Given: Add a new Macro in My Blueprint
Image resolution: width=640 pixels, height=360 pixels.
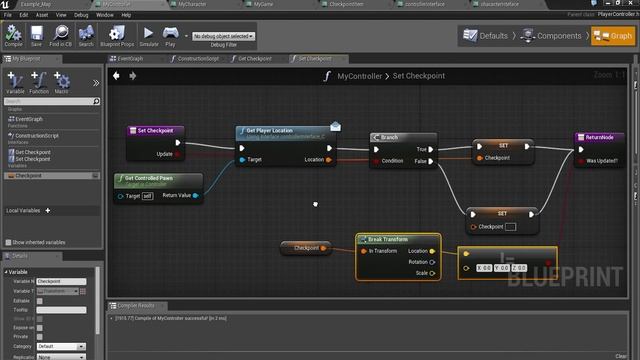Looking at the screenshot, I should [x=62, y=82].
